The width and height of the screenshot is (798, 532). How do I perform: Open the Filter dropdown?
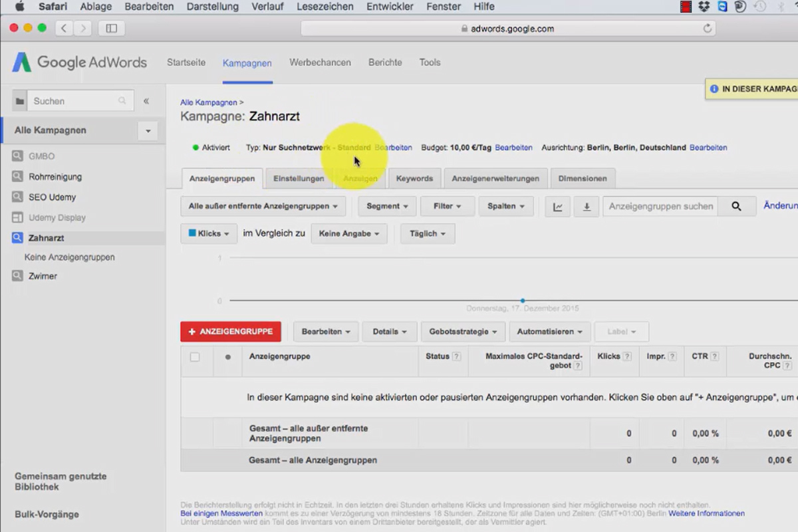click(448, 207)
